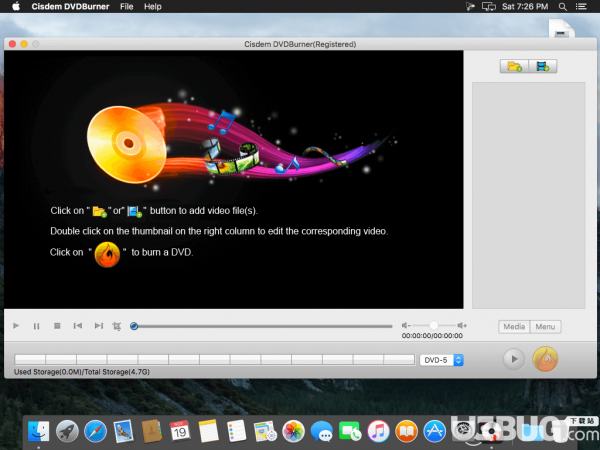Open Contacts book in the Dock

pyautogui.click(x=152, y=431)
